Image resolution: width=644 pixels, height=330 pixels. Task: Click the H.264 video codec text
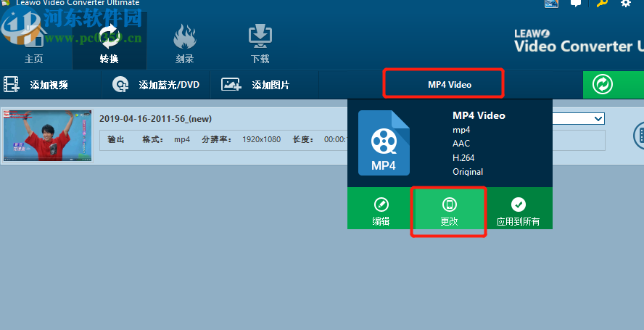463,158
